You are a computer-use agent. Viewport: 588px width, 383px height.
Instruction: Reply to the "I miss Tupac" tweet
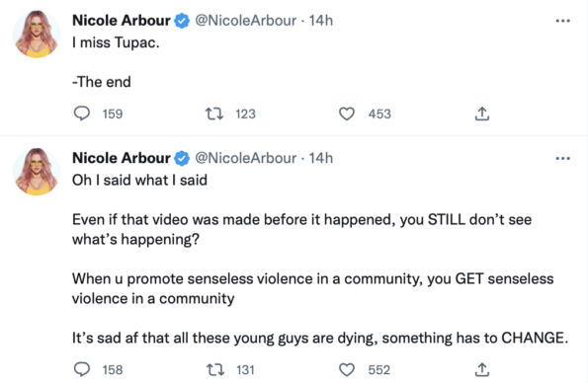pos(82,114)
